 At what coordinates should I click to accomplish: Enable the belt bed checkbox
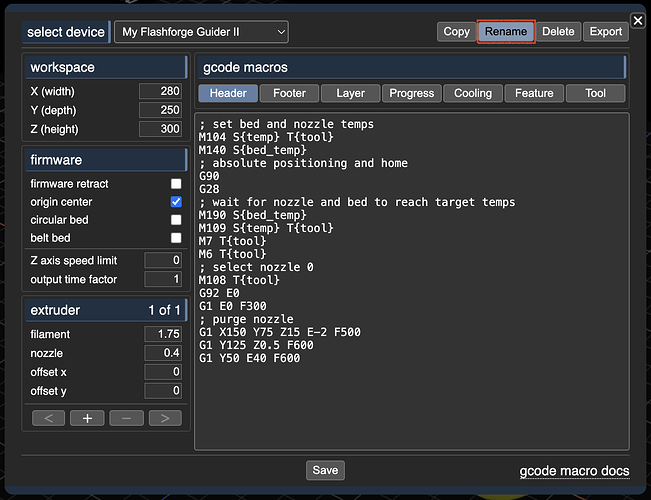pyautogui.click(x=176, y=238)
